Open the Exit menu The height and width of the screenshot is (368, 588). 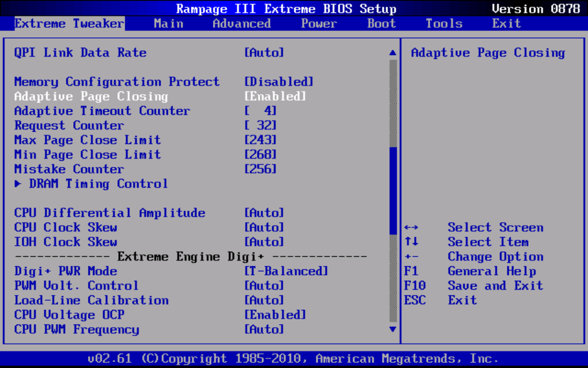(x=506, y=23)
